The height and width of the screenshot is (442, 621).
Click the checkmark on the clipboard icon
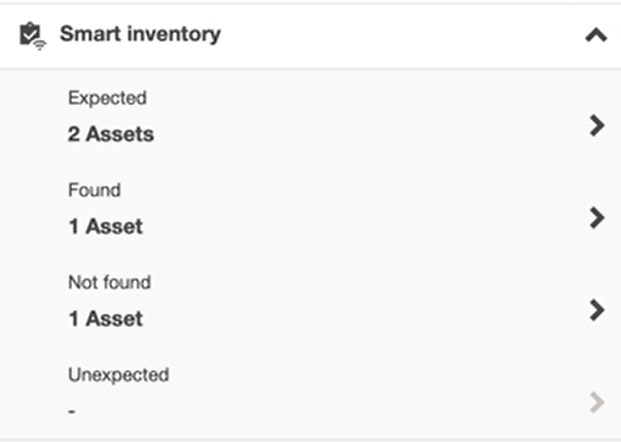[29, 35]
